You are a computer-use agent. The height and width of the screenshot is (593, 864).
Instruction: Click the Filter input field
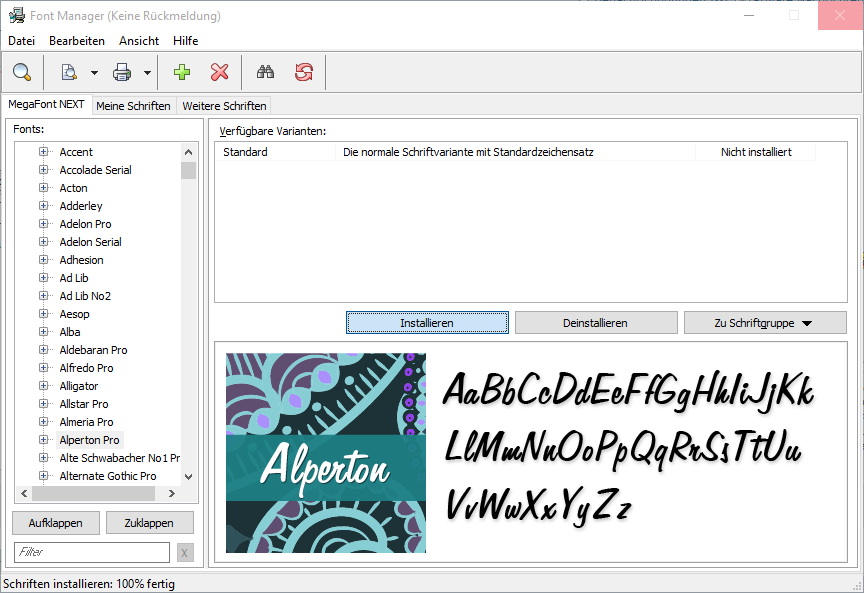tap(92, 552)
